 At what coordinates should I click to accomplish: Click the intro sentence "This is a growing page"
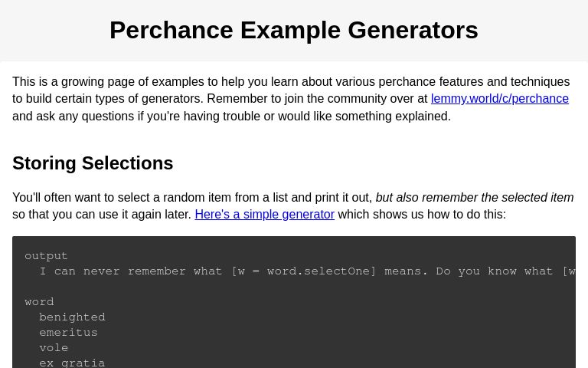77,82
